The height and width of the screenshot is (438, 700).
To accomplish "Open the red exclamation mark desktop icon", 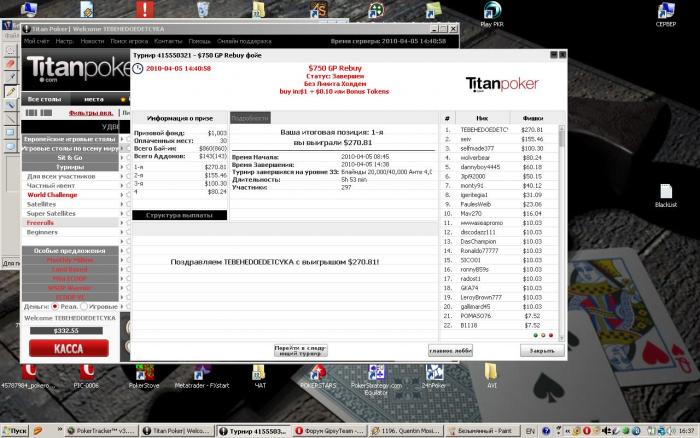I will pyautogui.click(x=145, y=9).
